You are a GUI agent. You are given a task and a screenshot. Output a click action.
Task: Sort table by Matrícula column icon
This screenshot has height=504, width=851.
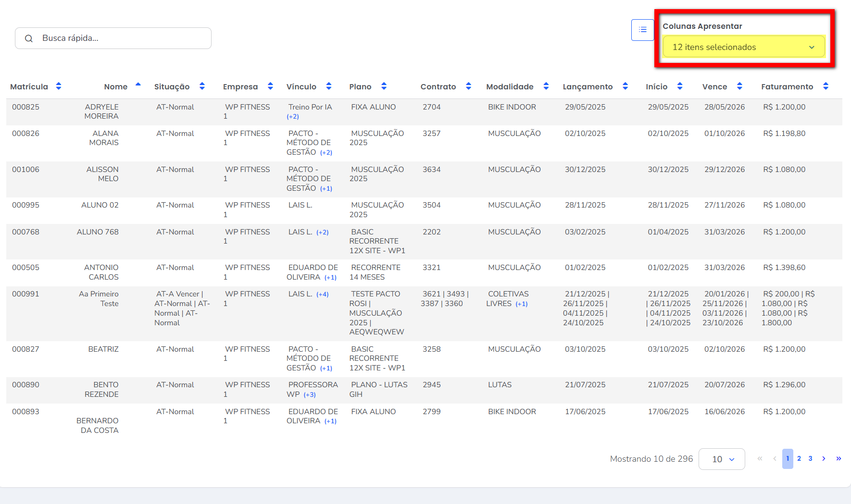[x=59, y=86]
